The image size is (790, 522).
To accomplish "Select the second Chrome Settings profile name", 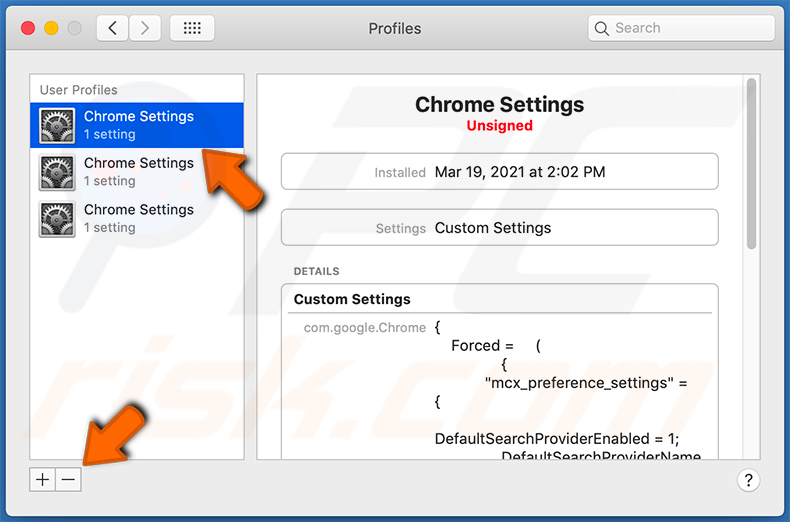I will click(x=139, y=163).
